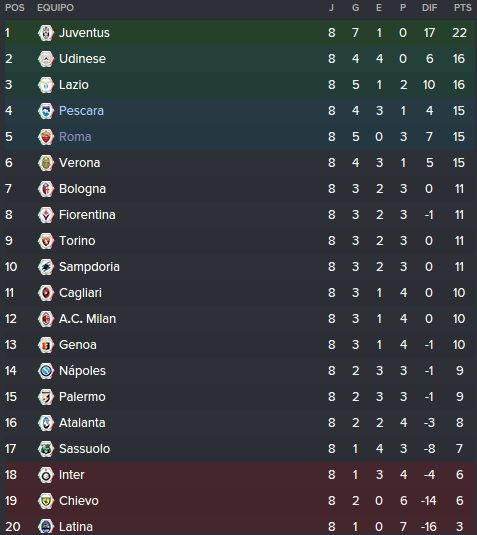The image size is (477, 535).
Task: Open the Bologna team link
Action: (x=82, y=189)
